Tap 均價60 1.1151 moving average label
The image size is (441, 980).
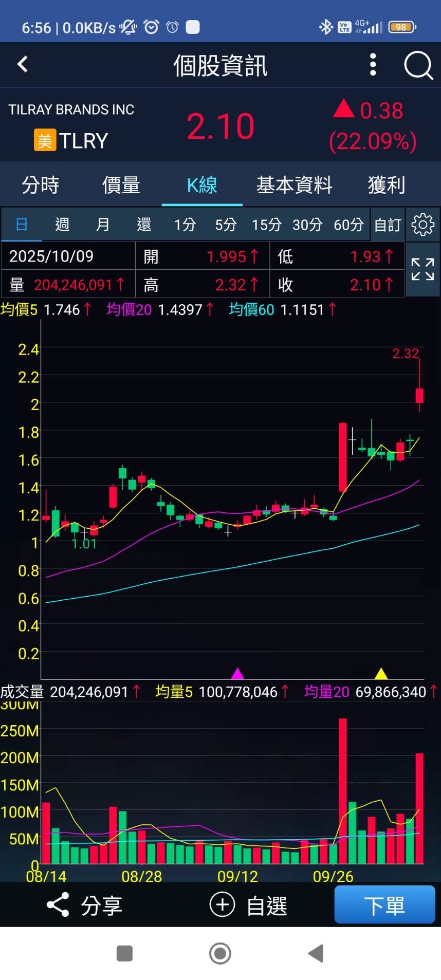pos(283,309)
